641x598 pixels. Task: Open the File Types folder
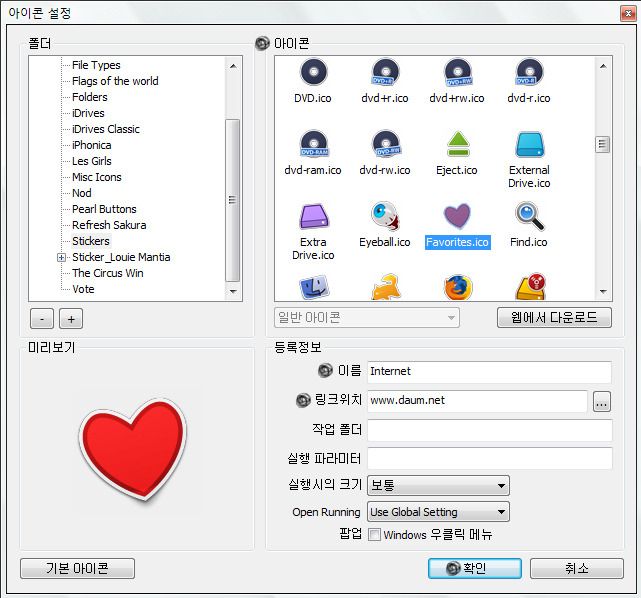click(96, 65)
